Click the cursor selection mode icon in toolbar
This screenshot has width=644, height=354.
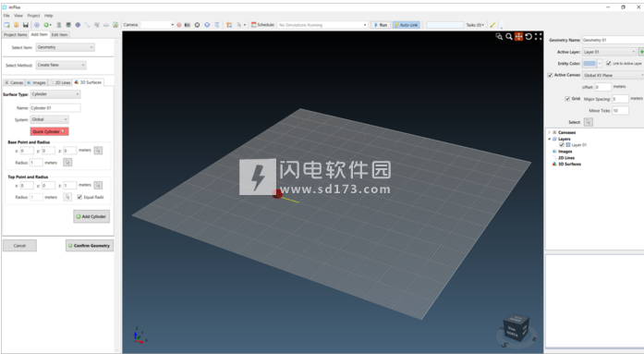[x=239, y=25]
